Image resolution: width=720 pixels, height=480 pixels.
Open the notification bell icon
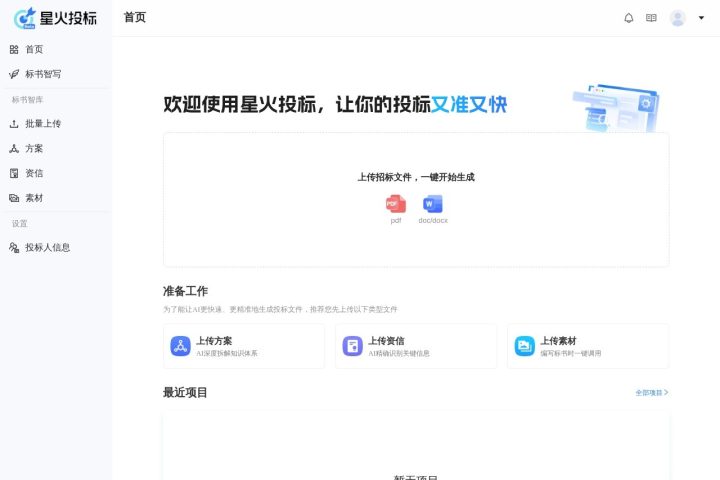(x=629, y=18)
